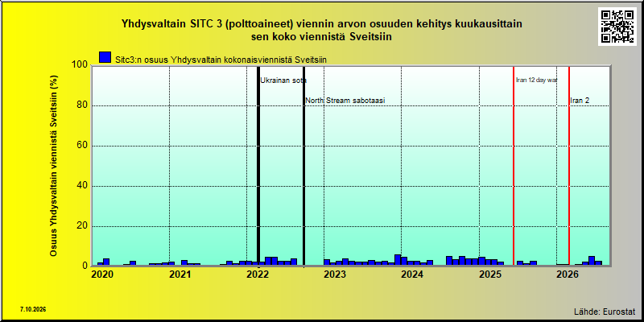Viewport: 644px width, 322px height.
Task: Click the red Iran 12 day war line
Action: point(514,166)
